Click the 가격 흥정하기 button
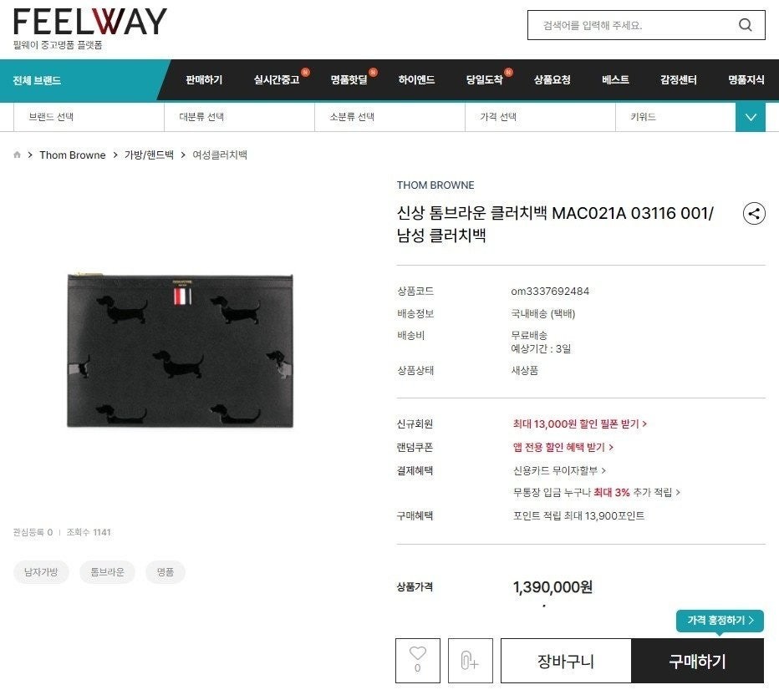The image size is (779, 700). coord(720,620)
